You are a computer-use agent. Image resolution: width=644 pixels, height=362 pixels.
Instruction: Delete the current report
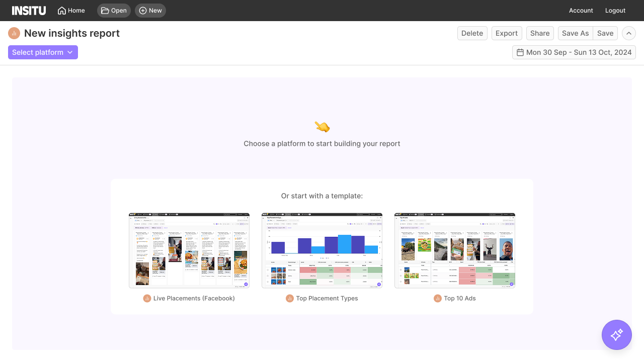[472, 33]
